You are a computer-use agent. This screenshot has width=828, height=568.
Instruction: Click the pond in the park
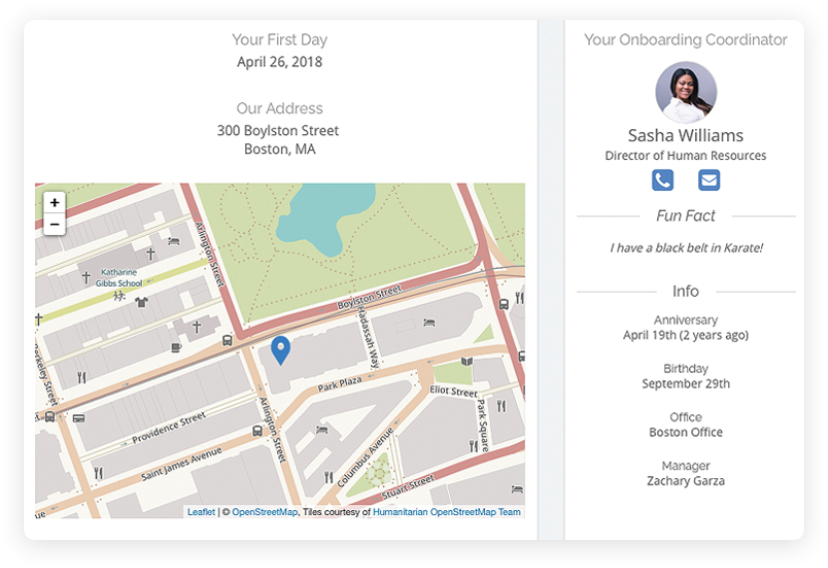[325, 215]
